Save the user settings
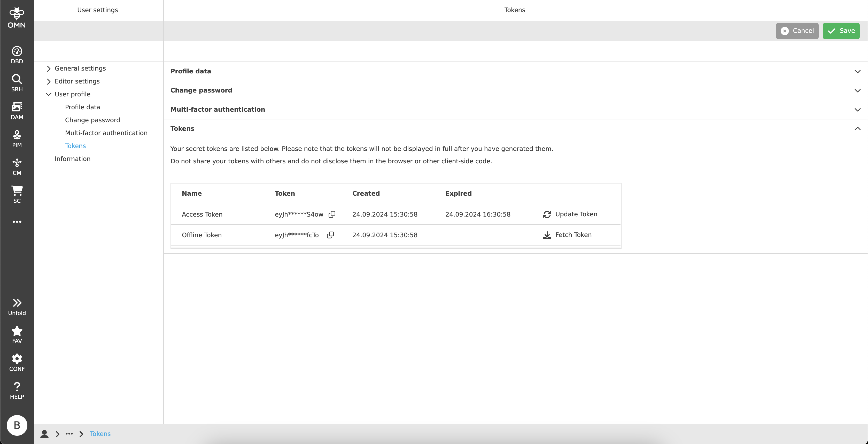Screen dimensions: 868x444 click(x=841, y=31)
